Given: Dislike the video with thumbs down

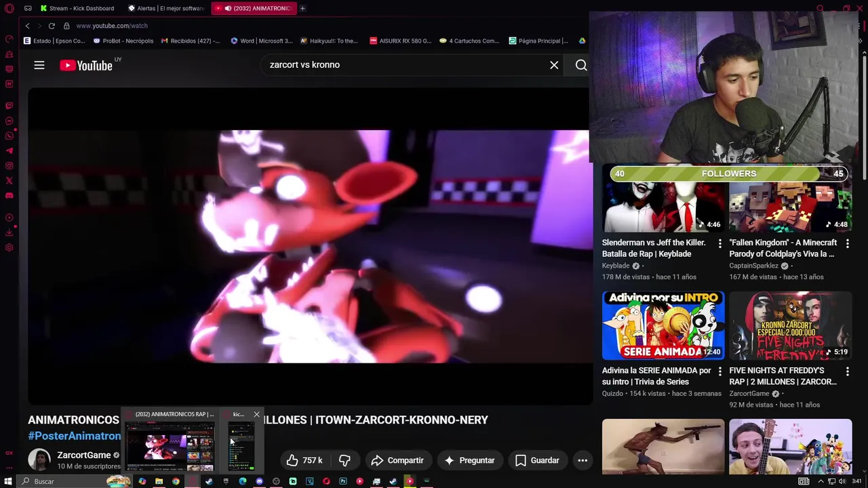Looking at the screenshot, I should 344,460.
